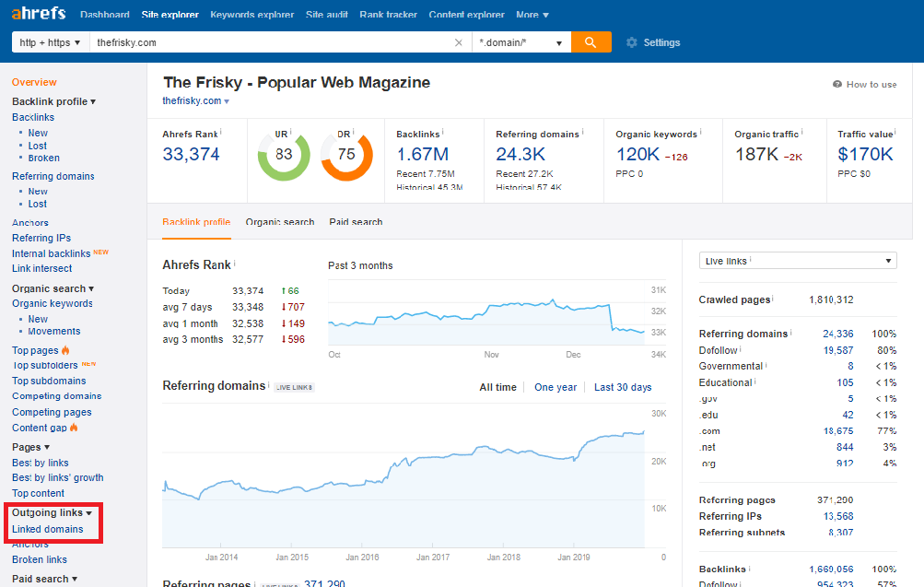Open Organic keywords in the sidebar
Screen dimensions: 924x587
coord(53,303)
